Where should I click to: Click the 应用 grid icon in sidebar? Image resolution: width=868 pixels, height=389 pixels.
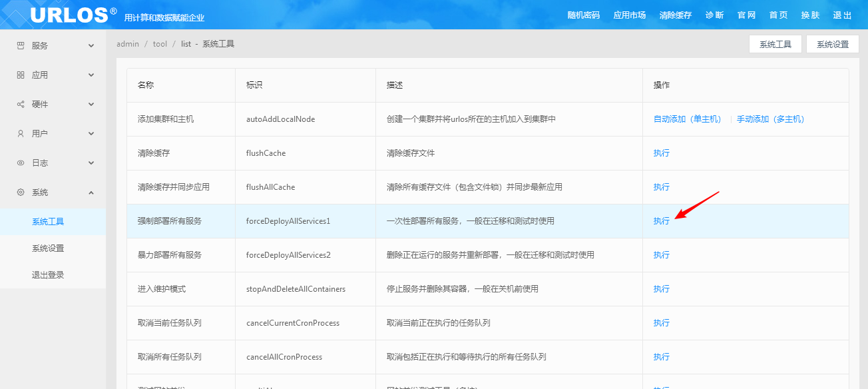(21, 75)
